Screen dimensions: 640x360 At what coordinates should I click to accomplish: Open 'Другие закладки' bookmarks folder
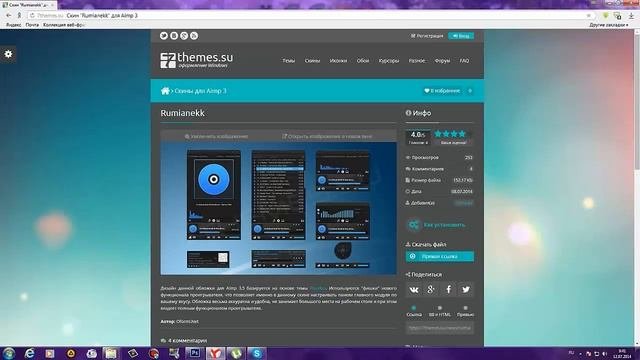609,25
